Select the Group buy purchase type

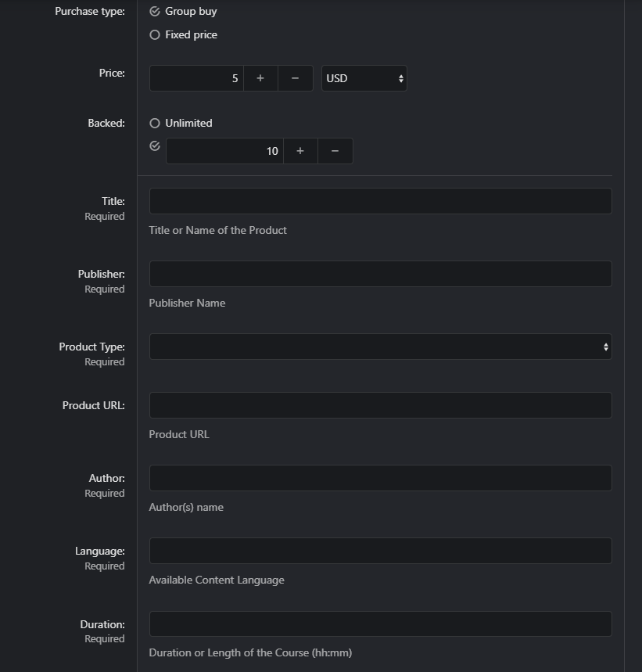(x=156, y=11)
